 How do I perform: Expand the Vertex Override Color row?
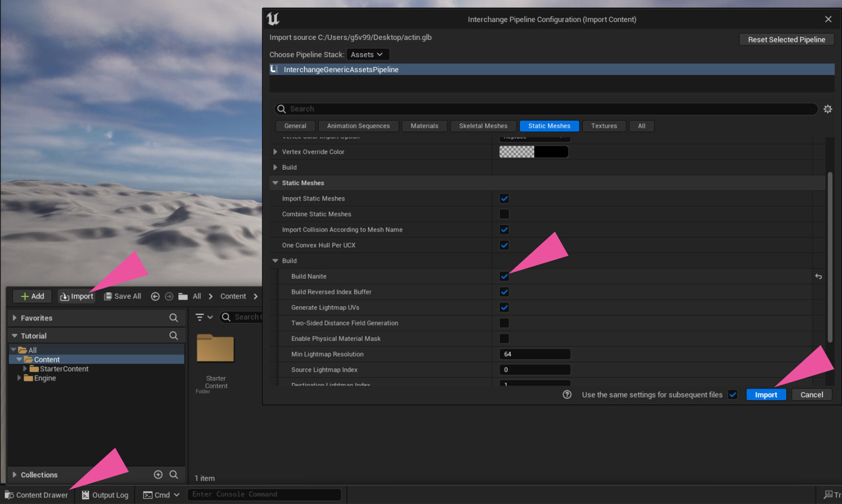(x=276, y=152)
